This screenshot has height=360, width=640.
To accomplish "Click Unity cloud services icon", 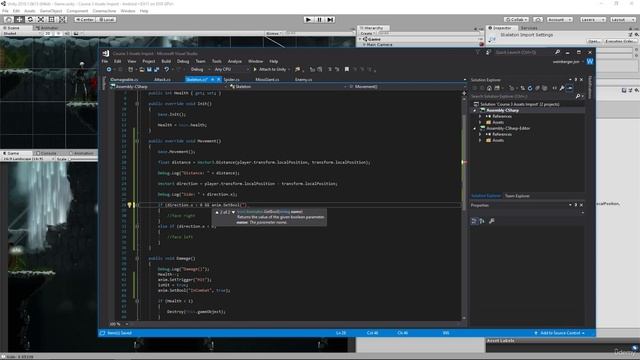I will point(538,20).
